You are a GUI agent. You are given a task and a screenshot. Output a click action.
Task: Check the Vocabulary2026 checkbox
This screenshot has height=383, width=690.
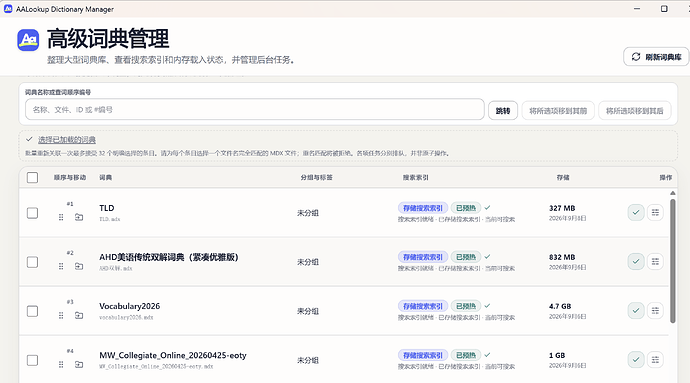[x=33, y=311]
